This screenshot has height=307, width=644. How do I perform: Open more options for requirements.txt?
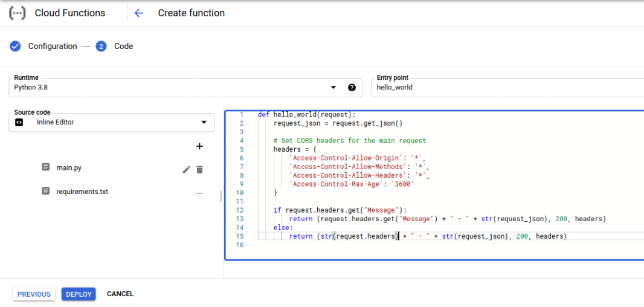[199, 192]
